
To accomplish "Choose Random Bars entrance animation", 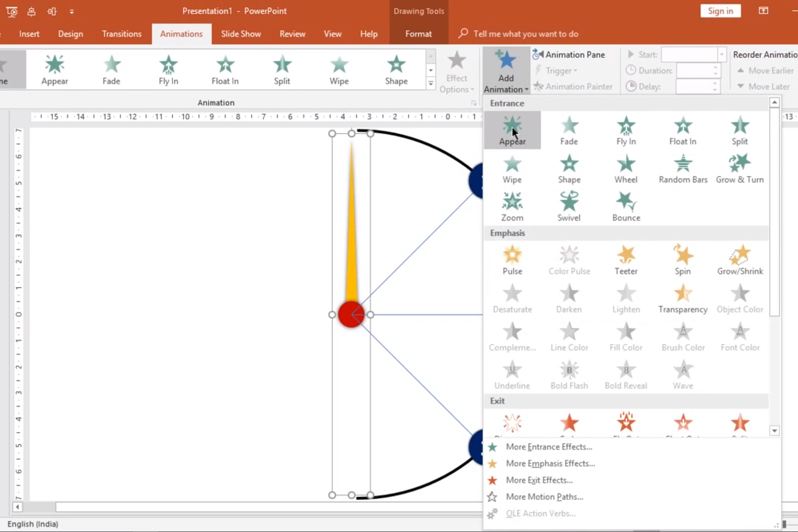I will pyautogui.click(x=683, y=169).
